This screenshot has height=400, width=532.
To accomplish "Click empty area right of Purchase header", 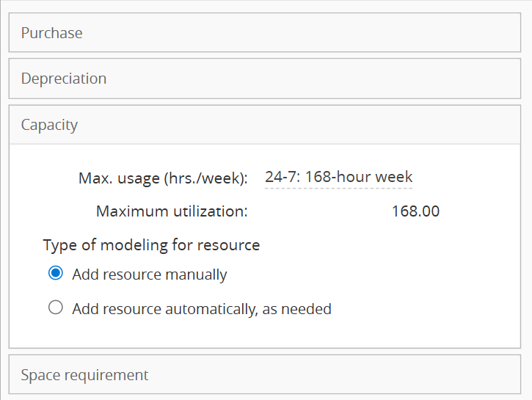I will (x=367, y=33).
